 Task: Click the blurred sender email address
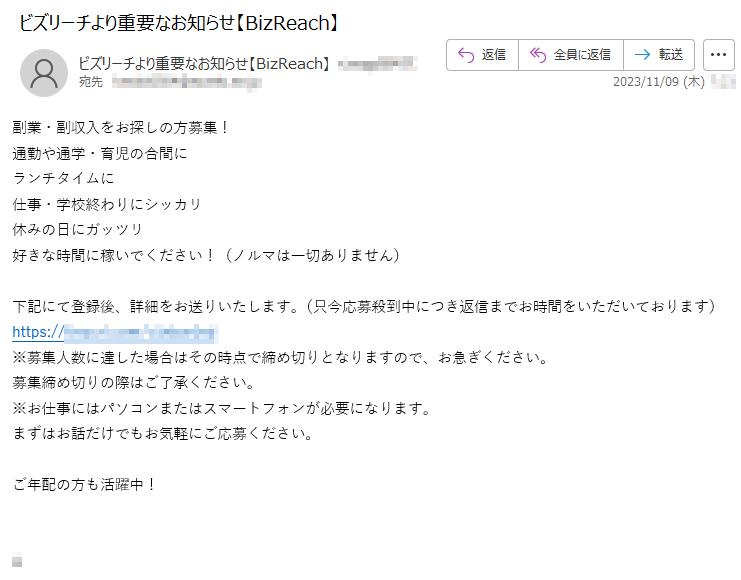pos(378,63)
